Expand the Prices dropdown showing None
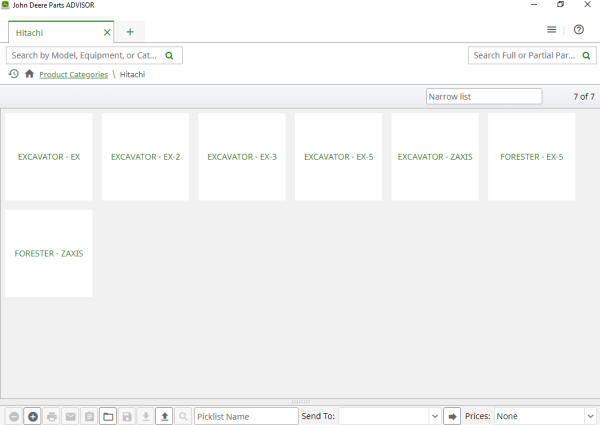 point(590,416)
